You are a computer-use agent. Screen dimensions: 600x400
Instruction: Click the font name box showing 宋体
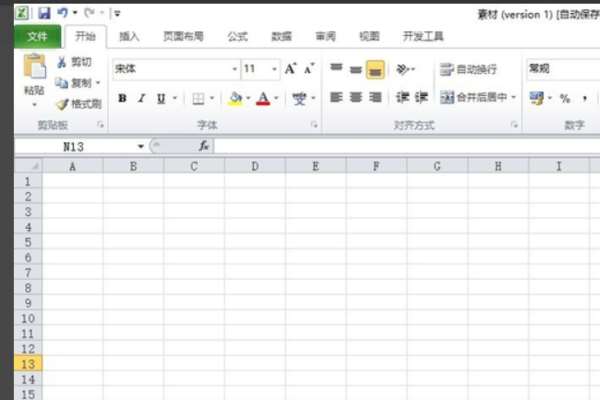tap(171, 69)
